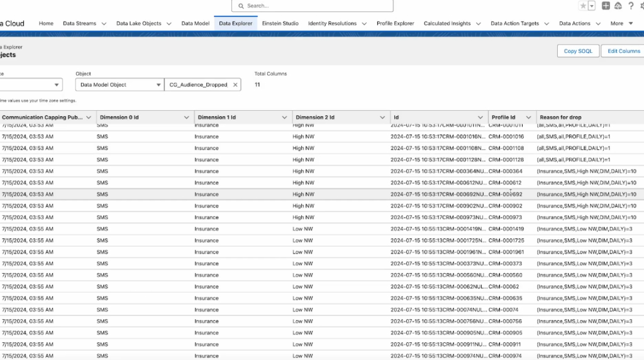Viewport: 644px width, 360px height.
Task: Expand the Data Streams tab menu
Action: click(103, 24)
